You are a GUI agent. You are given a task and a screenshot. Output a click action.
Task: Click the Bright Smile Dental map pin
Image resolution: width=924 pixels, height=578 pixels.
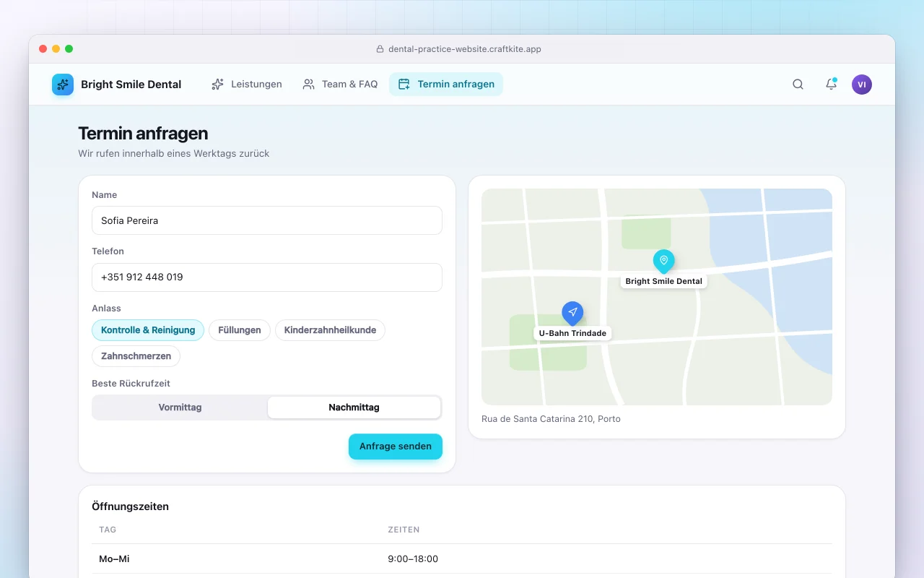tap(663, 262)
